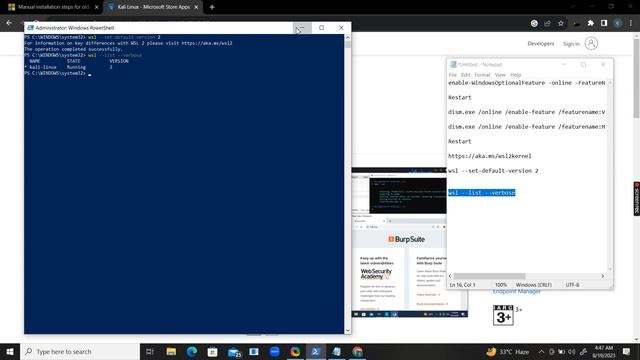Image resolution: width=640 pixels, height=360 pixels.
Task: Click the Endpoint Manager link
Action: point(516,291)
